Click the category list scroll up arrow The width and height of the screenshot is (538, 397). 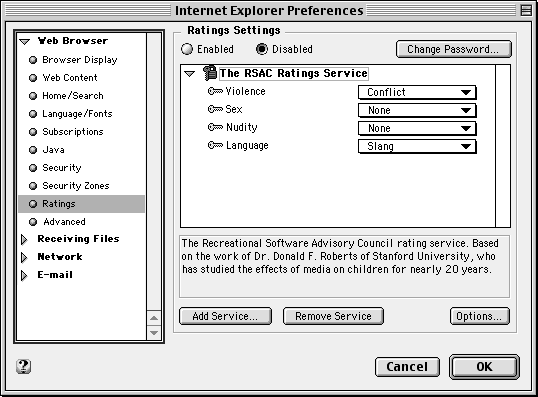click(154, 318)
